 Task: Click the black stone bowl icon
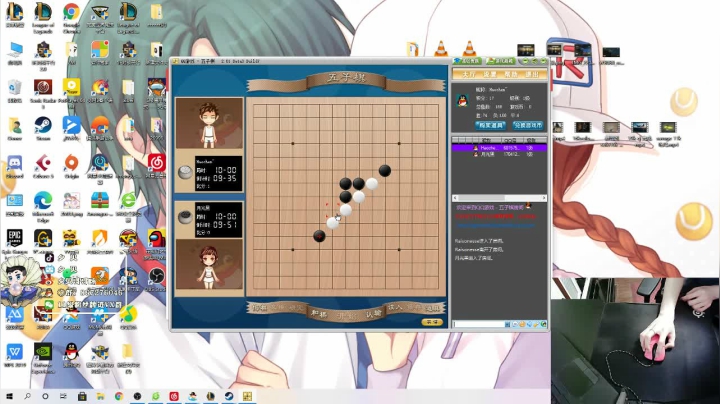pos(185,217)
